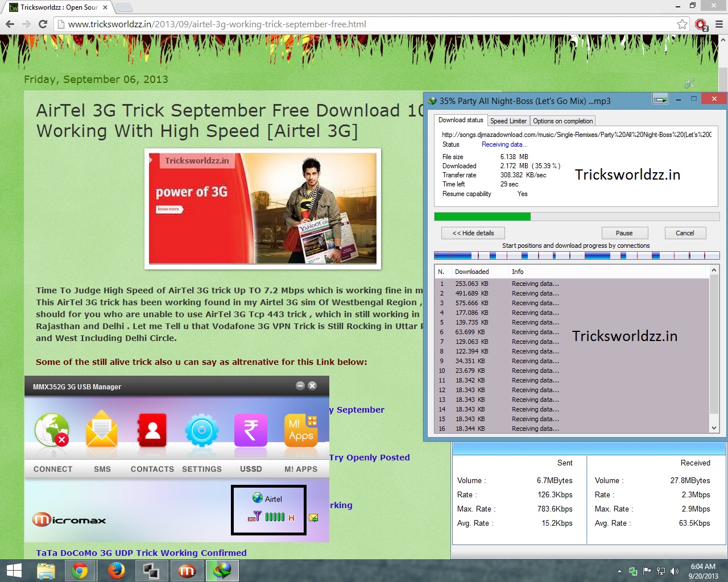Select the connection row showing 575.666 KB
Viewport: 728px width, 582px height.
[572, 303]
